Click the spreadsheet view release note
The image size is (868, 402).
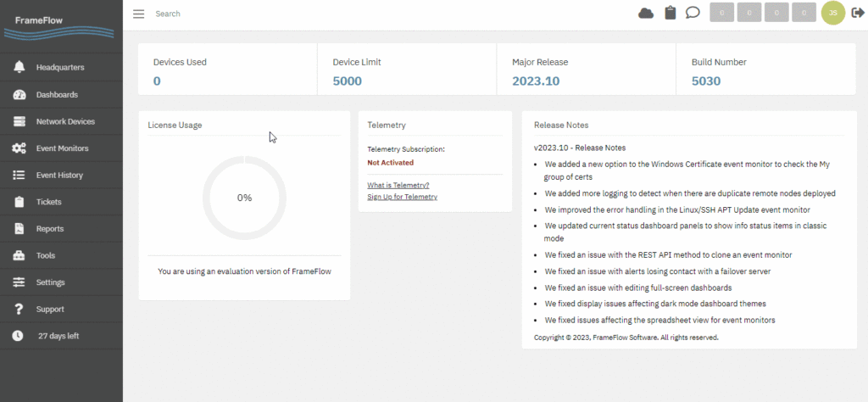[x=659, y=320]
